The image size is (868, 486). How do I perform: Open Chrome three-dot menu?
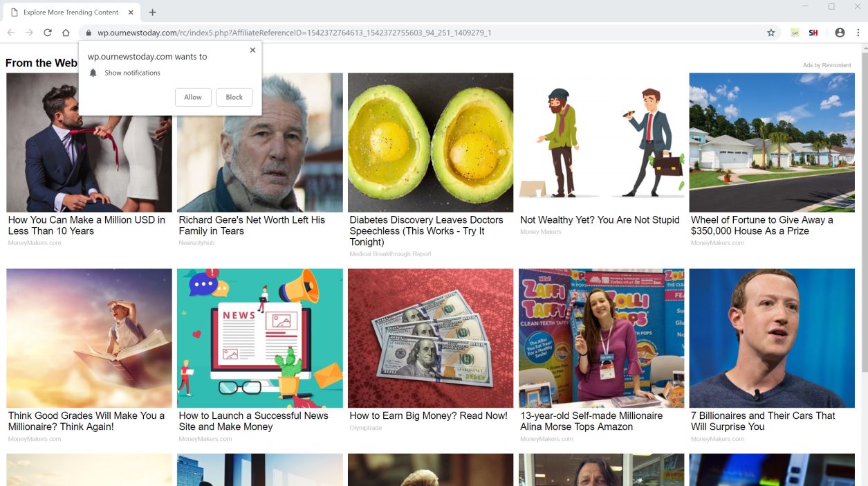pyautogui.click(x=858, y=33)
